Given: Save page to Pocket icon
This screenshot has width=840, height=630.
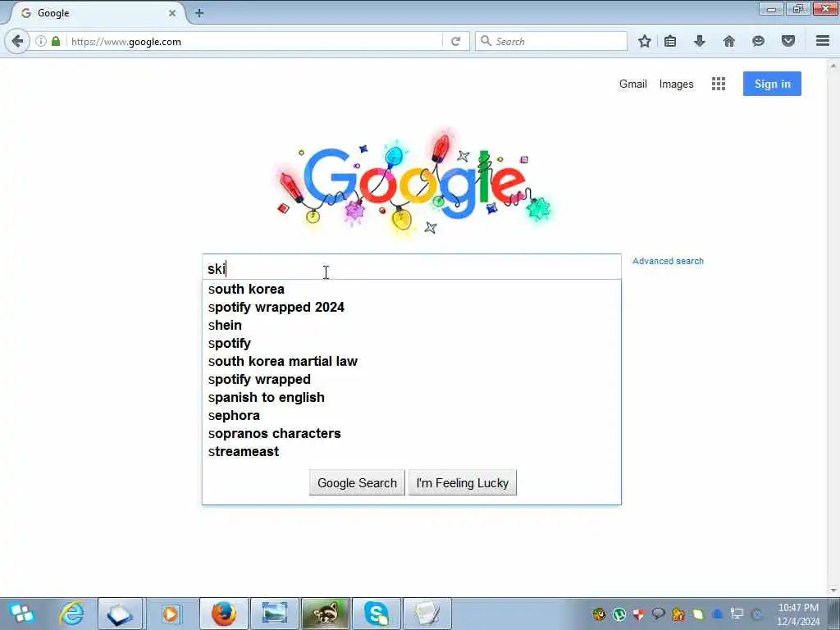Looking at the screenshot, I should pos(788,41).
